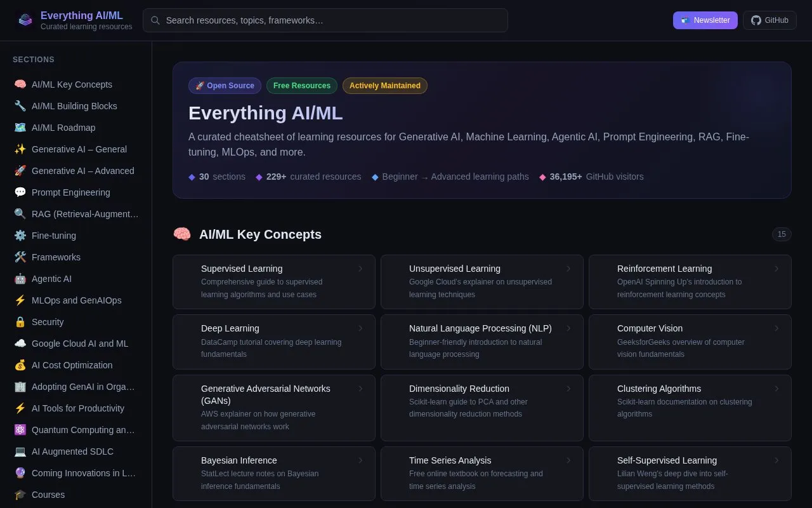The width and height of the screenshot is (812, 508).
Task: Click the brain icon beside AI/ML Key Concepts
Action: coord(20,84)
